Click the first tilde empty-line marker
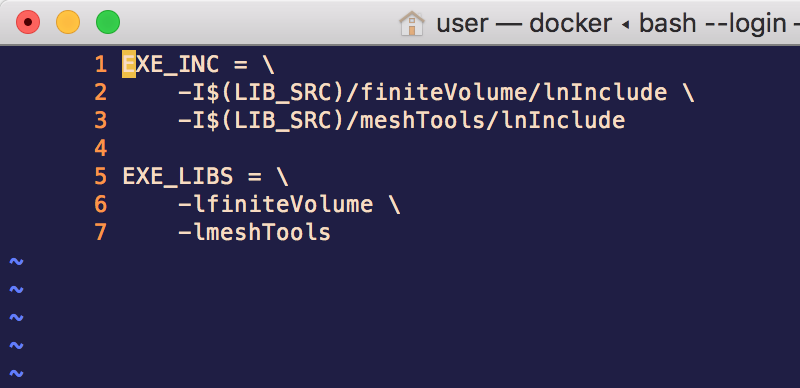 coord(16,262)
